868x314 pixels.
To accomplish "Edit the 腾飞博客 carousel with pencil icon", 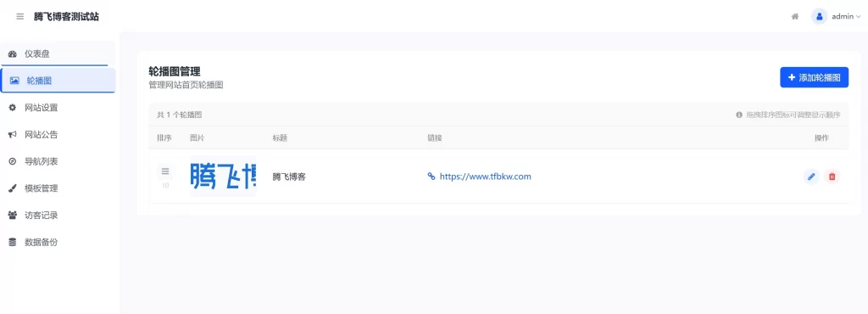I will [x=811, y=177].
